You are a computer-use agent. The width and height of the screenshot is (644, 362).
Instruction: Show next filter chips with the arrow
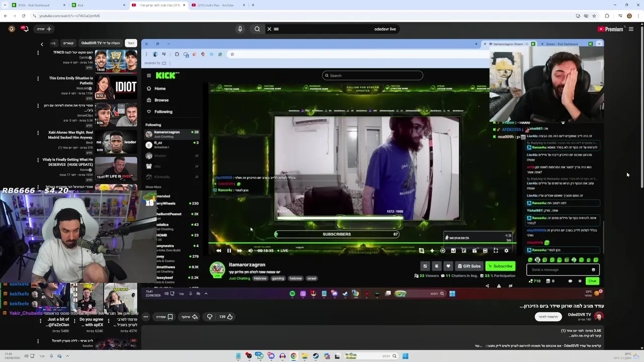(42, 44)
